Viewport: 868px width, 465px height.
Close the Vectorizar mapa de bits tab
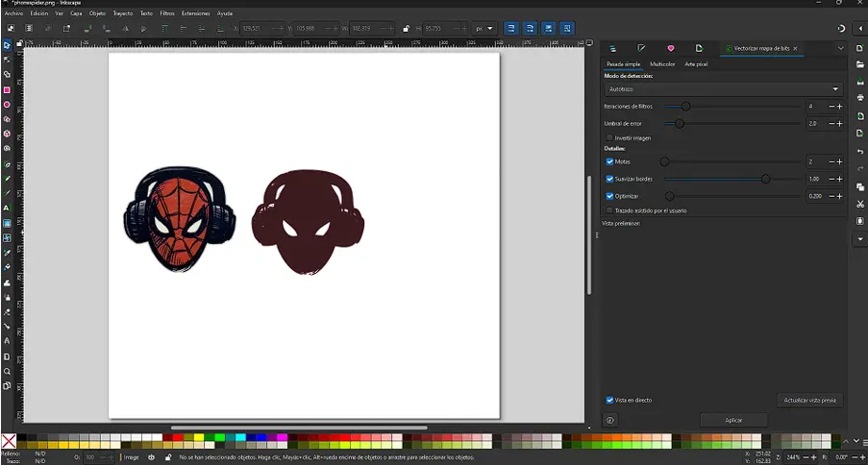point(795,49)
